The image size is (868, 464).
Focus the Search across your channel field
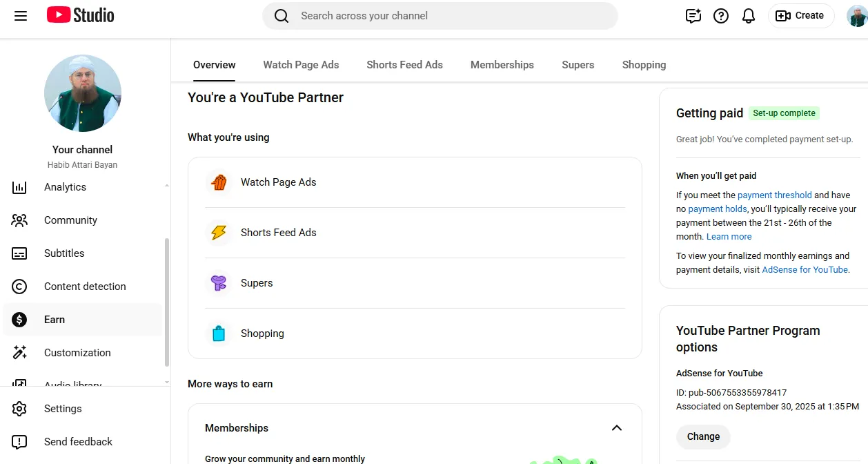440,16
